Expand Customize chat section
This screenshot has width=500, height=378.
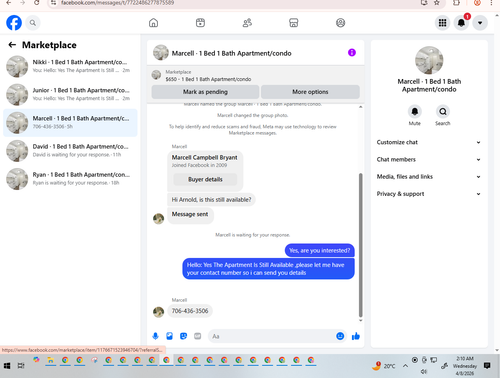429,142
